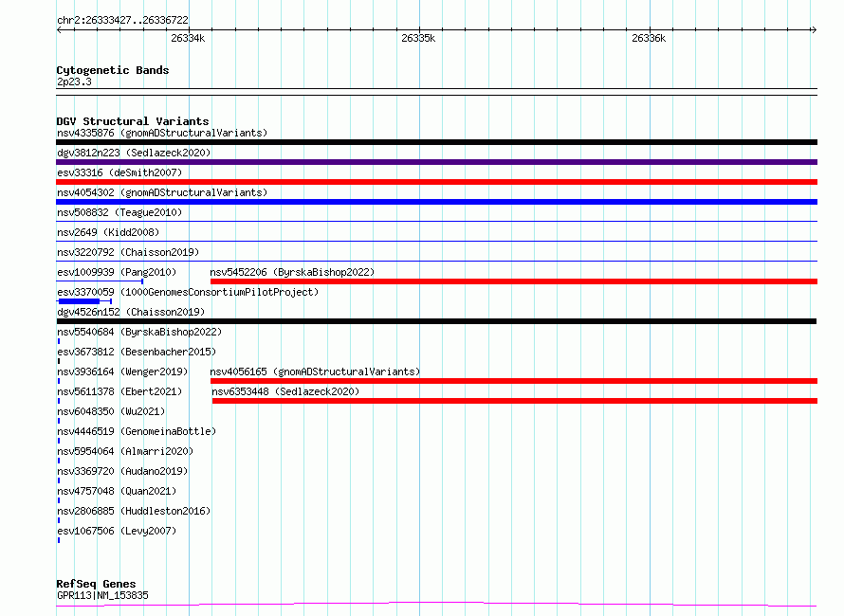Click the ruler's left arrow end
The image size is (844, 616).
(x=59, y=30)
